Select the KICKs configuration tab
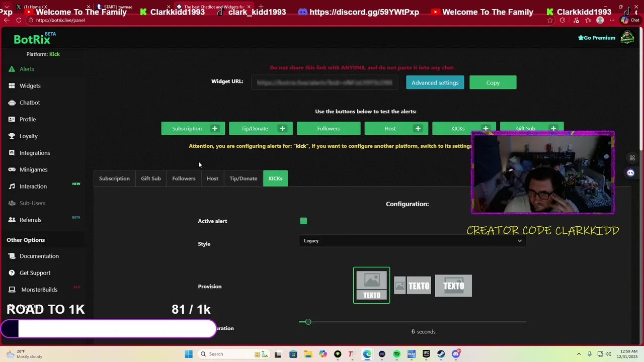 point(275,178)
